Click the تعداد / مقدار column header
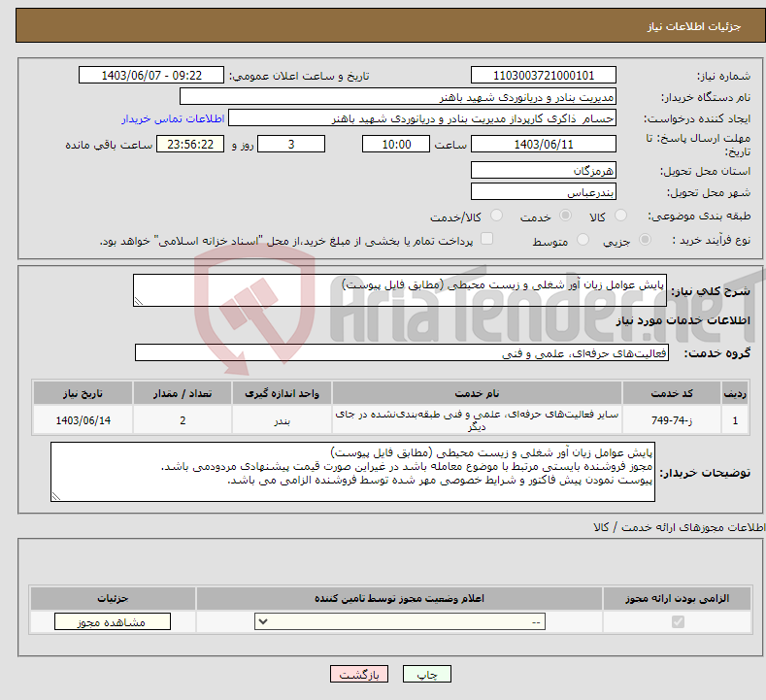 [183, 393]
